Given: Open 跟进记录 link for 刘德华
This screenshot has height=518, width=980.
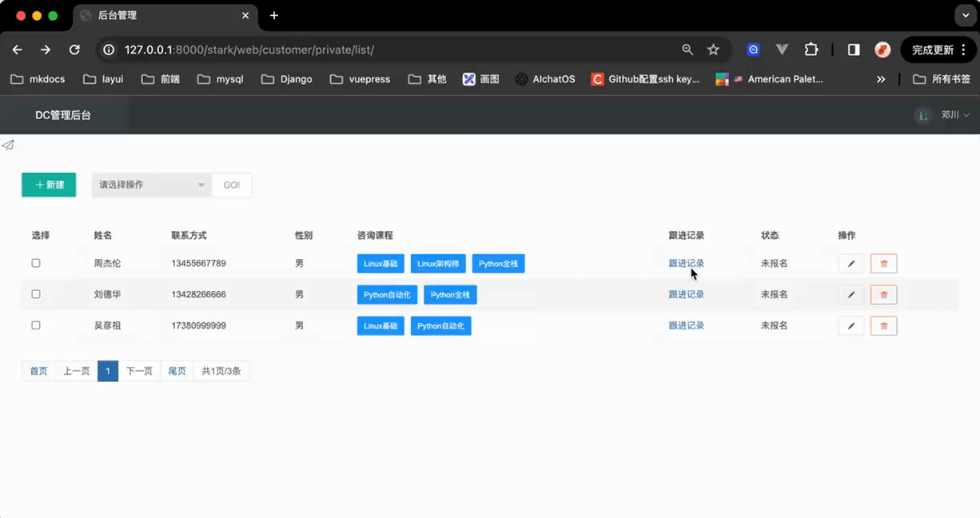Looking at the screenshot, I should click(686, 294).
